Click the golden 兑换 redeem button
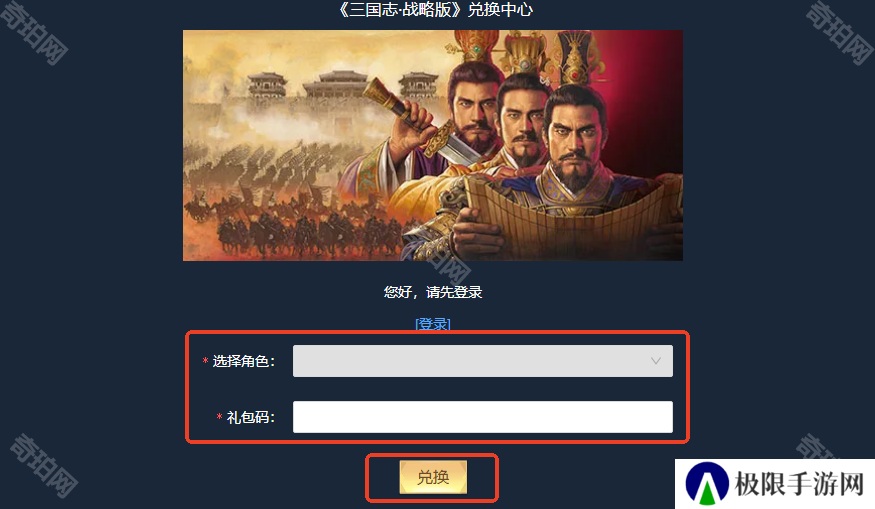 click(433, 477)
